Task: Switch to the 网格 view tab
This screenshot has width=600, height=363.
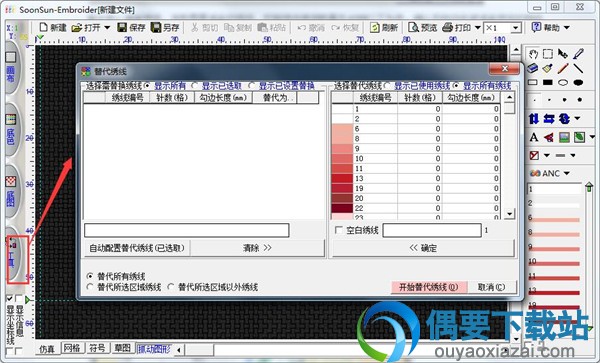Action: 72,348
